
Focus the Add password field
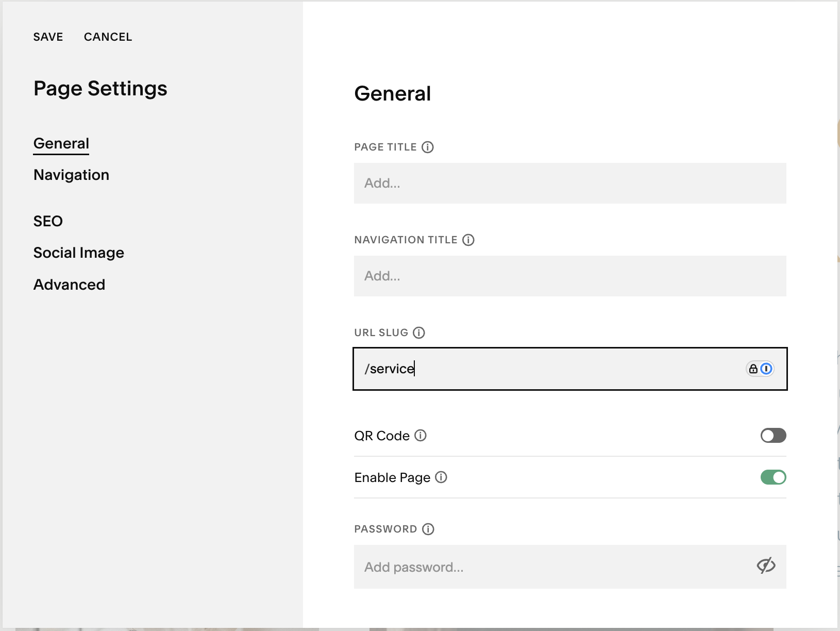pos(570,567)
